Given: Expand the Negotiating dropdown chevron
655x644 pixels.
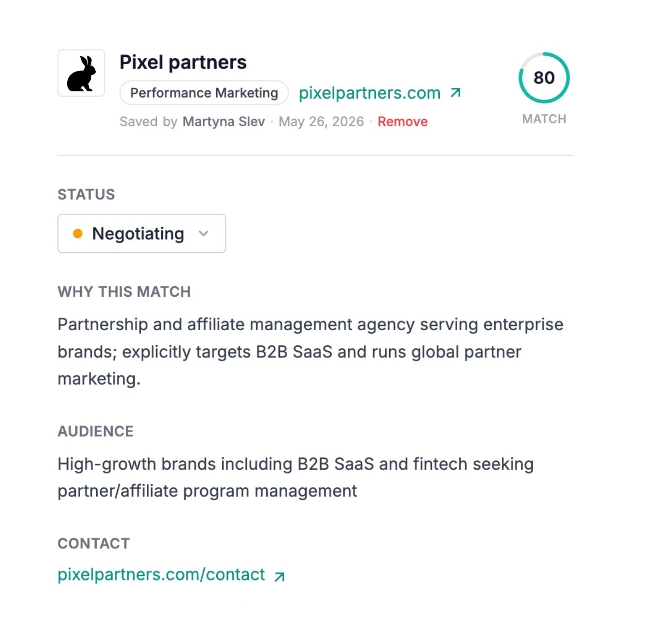Looking at the screenshot, I should [x=204, y=234].
